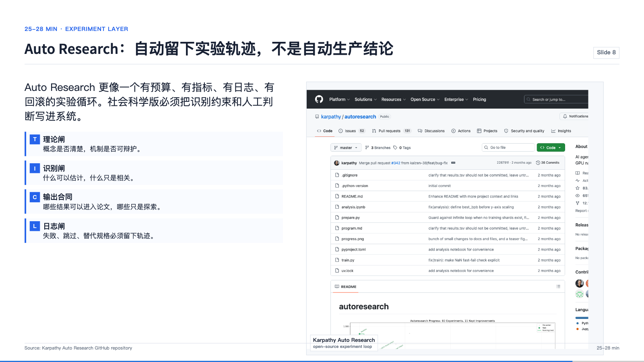Open the .python-version file
Screen dimensions: 644x362
355,186
